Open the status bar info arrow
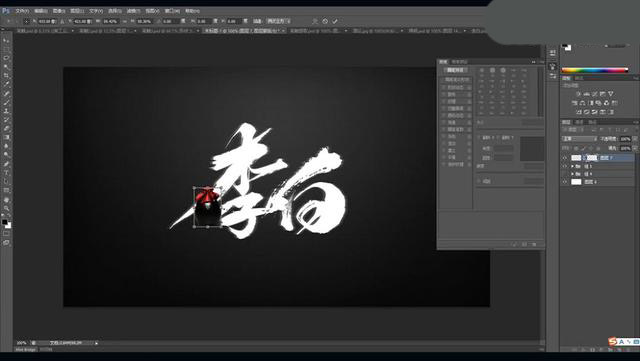Viewport: 640px width, 361px height. coord(96,343)
